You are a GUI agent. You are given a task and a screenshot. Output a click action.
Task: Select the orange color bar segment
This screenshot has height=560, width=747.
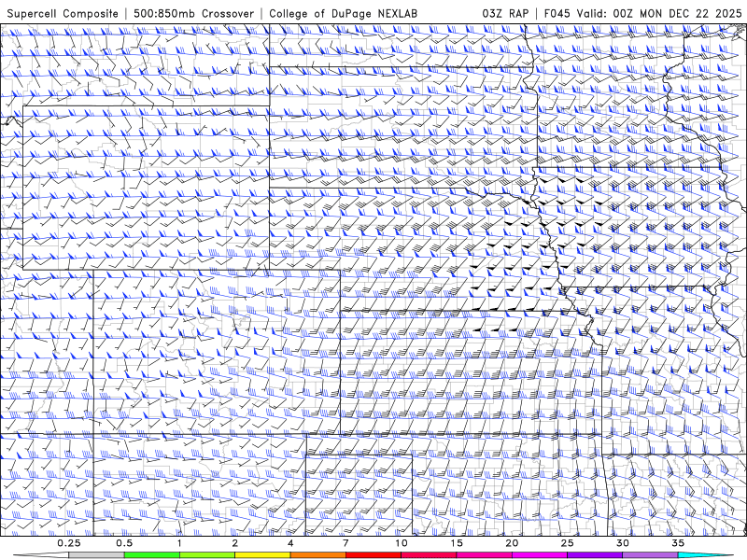318,555
